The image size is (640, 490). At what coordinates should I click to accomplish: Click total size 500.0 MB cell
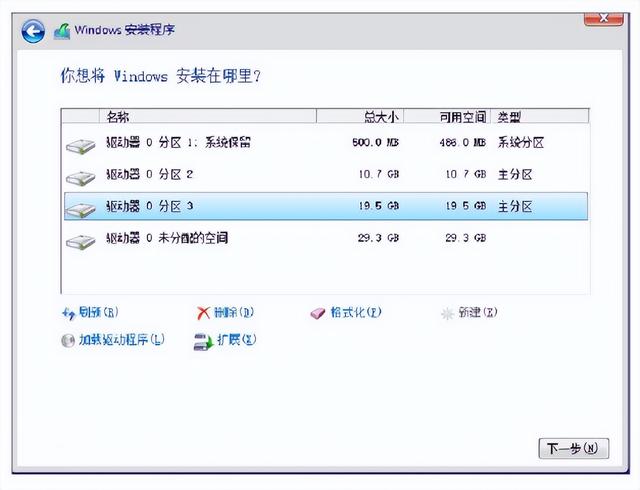click(x=376, y=143)
